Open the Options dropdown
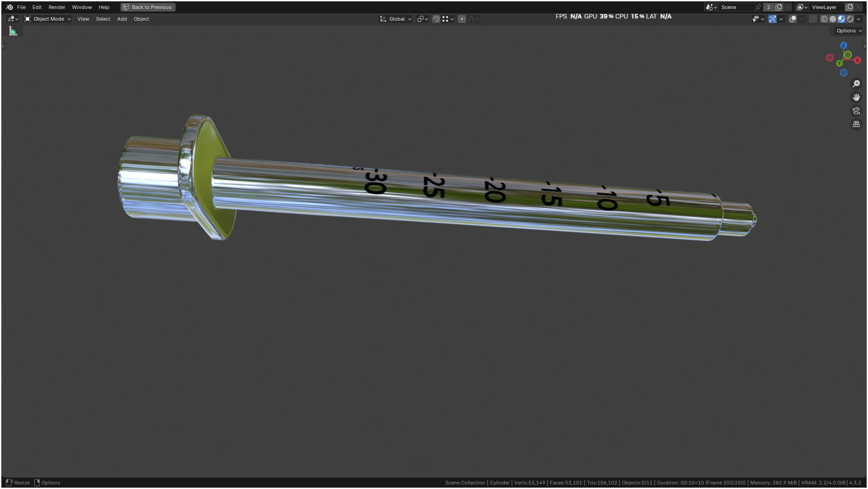The width and height of the screenshot is (868, 489). pos(849,31)
